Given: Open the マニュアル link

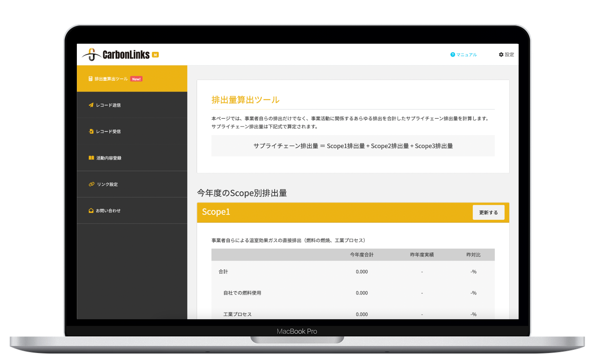Looking at the screenshot, I should (466, 55).
